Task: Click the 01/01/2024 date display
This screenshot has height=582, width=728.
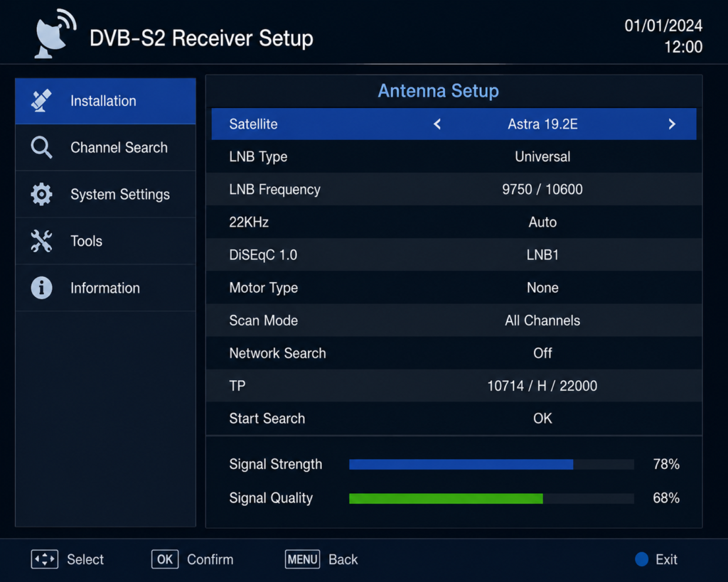Action: 663,26
